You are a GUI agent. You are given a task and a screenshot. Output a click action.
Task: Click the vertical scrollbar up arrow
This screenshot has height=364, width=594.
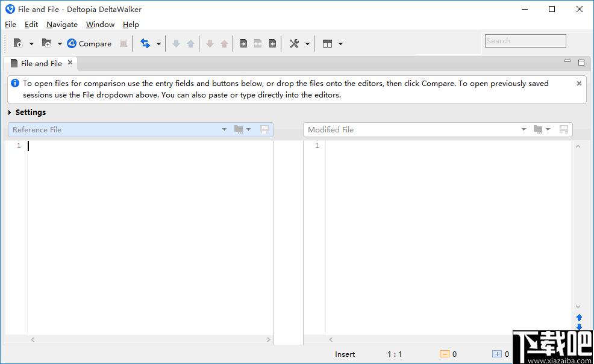click(x=578, y=146)
